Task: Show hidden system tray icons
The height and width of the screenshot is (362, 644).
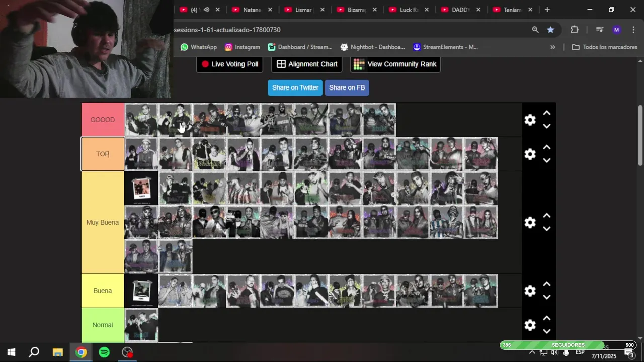Action: point(532,352)
